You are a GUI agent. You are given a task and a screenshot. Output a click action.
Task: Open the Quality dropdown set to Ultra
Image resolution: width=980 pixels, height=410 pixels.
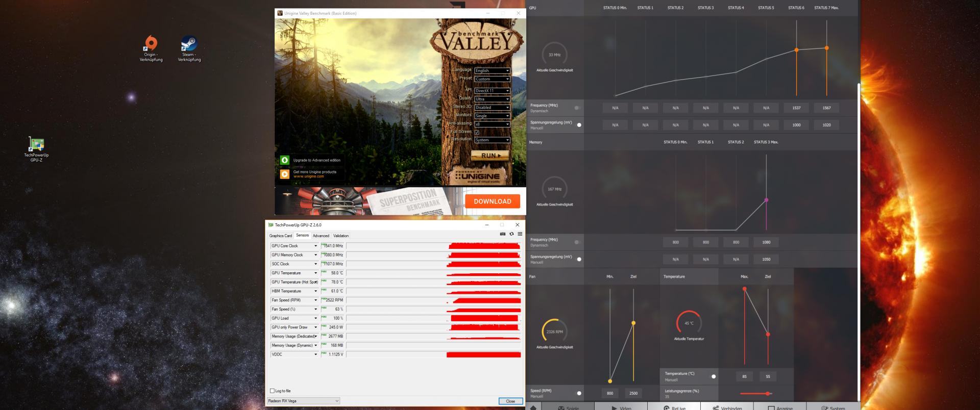point(492,99)
